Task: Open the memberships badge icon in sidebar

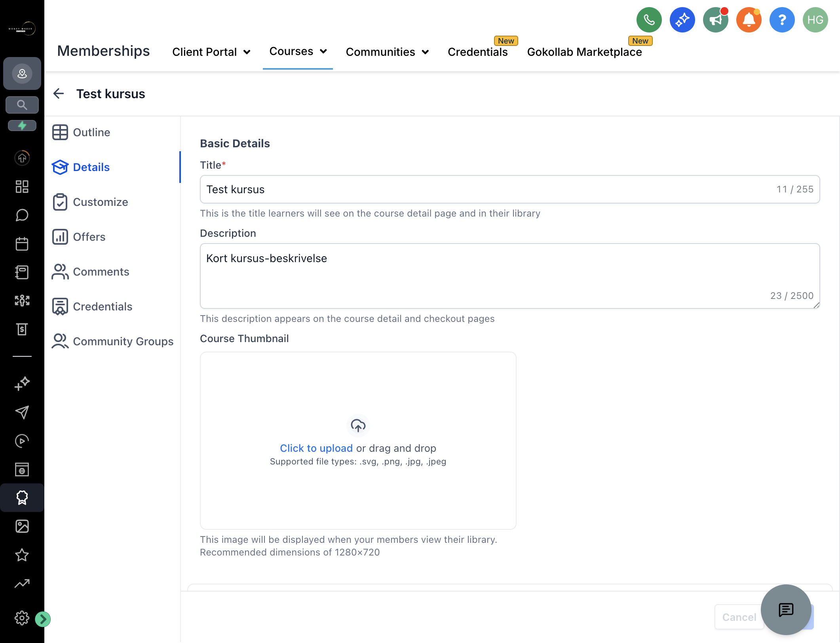Action: pos(22,498)
